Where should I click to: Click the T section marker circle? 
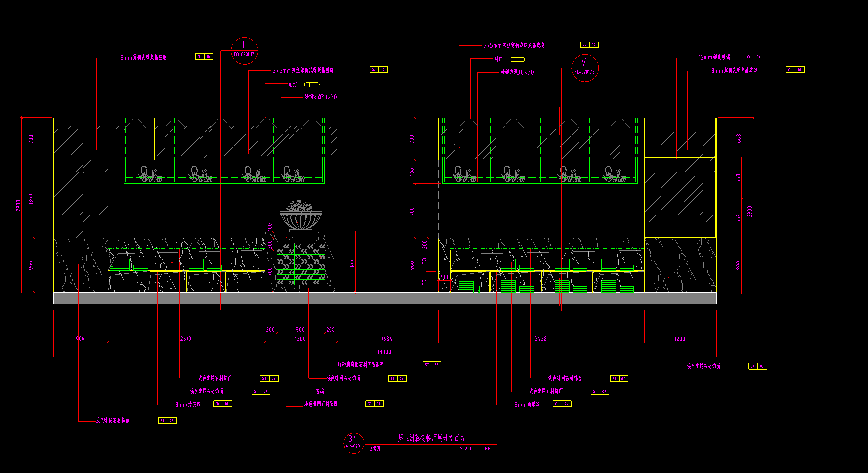pos(244,50)
